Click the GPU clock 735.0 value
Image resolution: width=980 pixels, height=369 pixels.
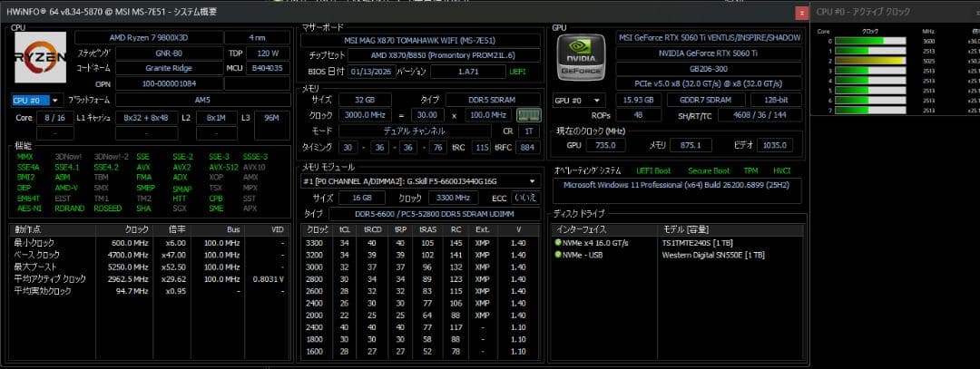coord(605,145)
